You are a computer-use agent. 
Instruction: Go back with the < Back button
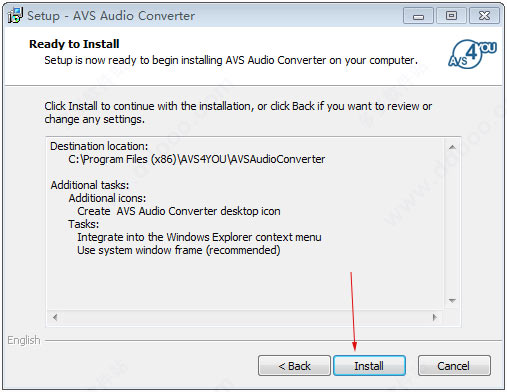point(294,365)
